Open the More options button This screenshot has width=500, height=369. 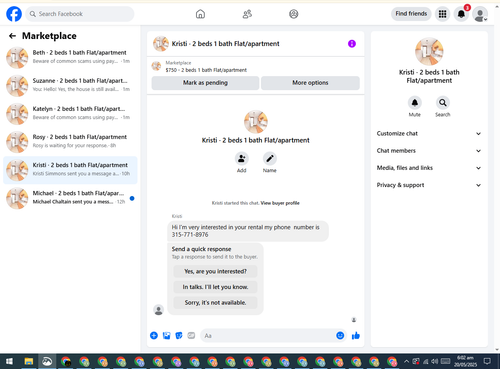pos(310,83)
